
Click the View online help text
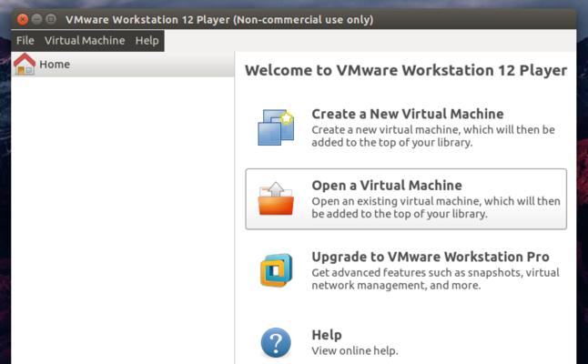pyautogui.click(x=355, y=351)
